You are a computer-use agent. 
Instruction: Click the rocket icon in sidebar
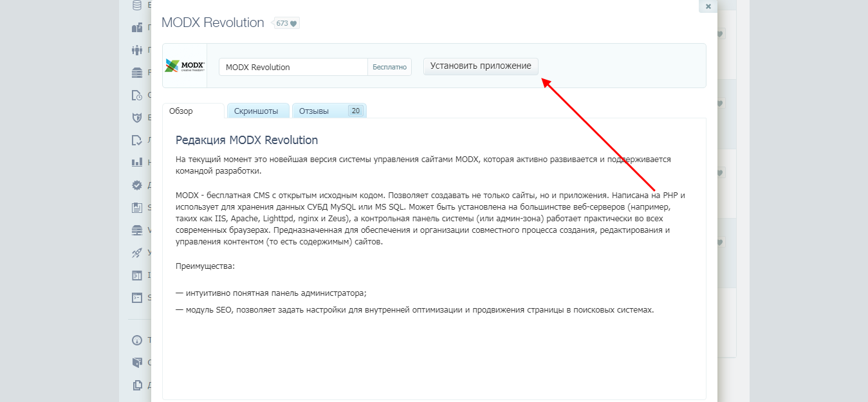click(136, 253)
